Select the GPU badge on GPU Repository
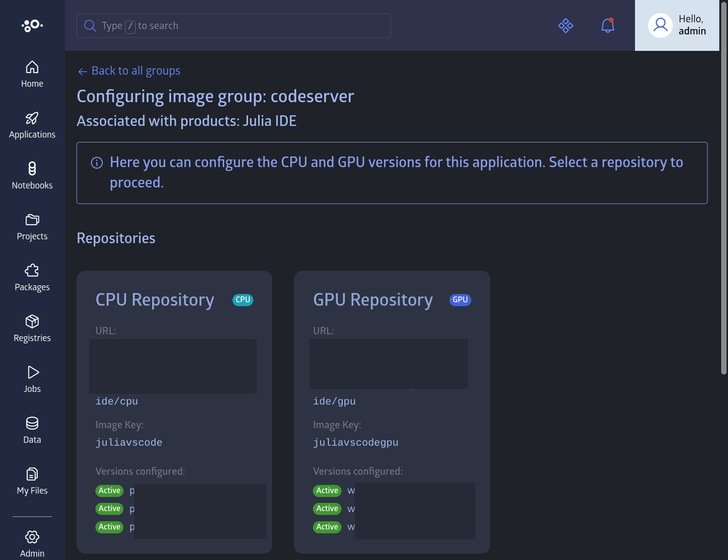Screen dimensions: 728x560 460,300
